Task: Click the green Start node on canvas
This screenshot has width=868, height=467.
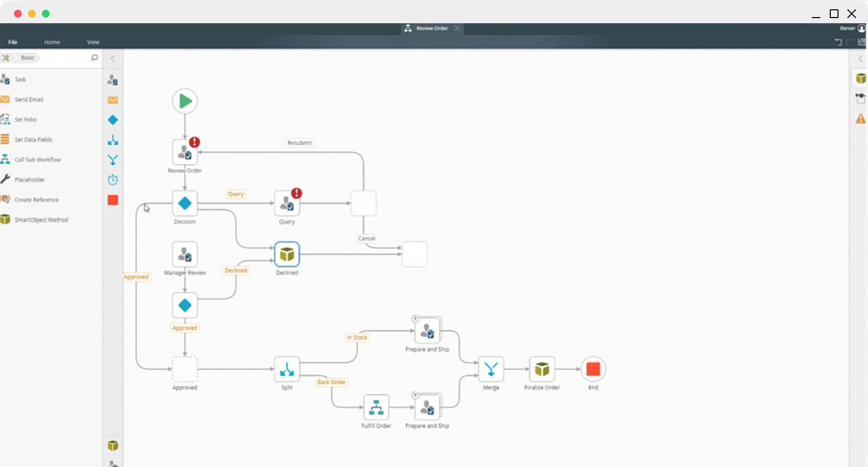Action: 185,101
